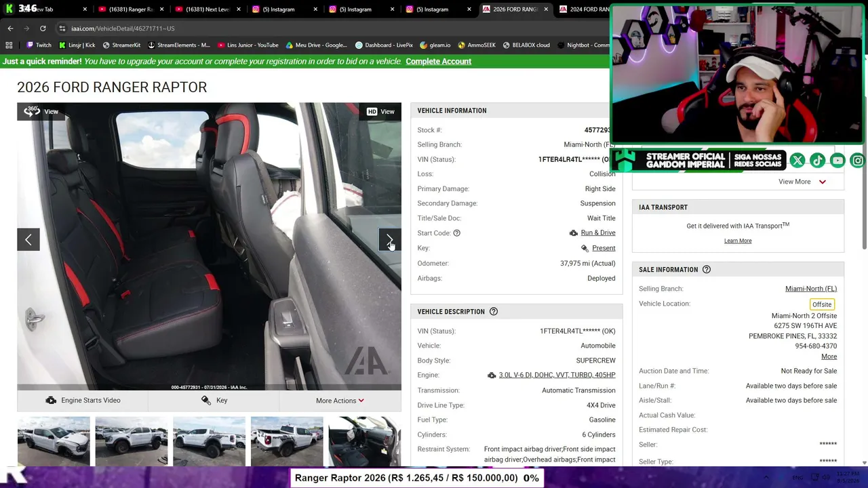The height and width of the screenshot is (488, 868).
Task: Click the Offsite vehicle location badge
Action: pos(822,304)
